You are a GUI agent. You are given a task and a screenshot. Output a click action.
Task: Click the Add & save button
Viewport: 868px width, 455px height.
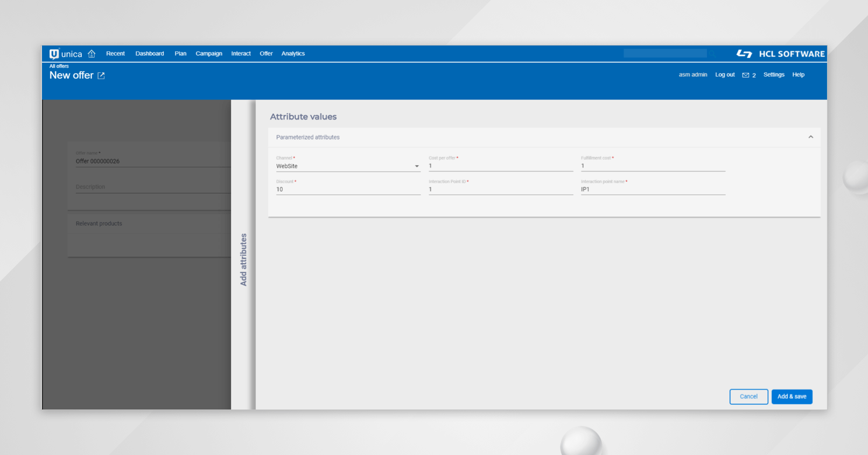tap(792, 396)
